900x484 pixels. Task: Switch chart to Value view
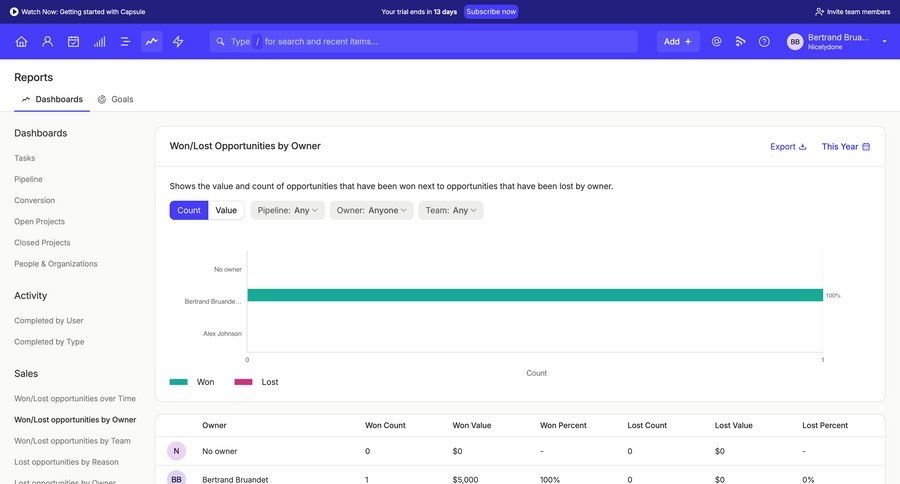pos(226,210)
